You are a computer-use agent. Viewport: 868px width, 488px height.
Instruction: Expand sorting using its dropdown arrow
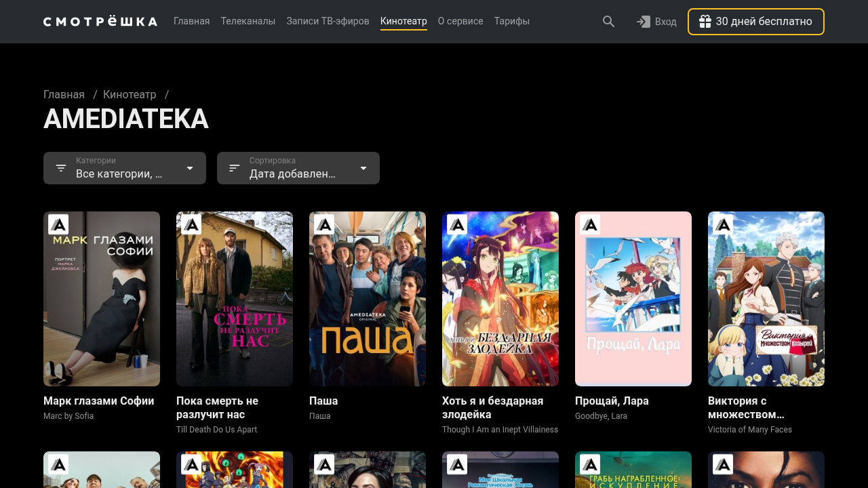pyautogui.click(x=363, y=168)
